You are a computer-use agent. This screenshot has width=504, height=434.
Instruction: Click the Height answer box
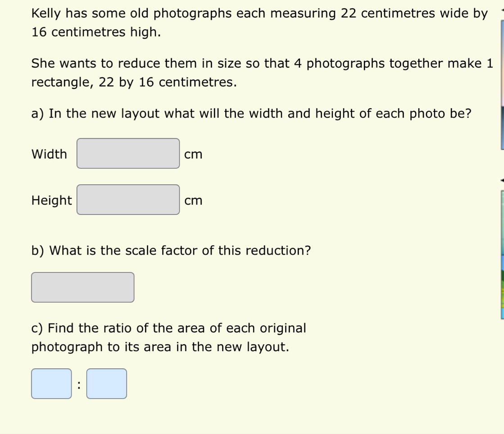tap(128, 200)
